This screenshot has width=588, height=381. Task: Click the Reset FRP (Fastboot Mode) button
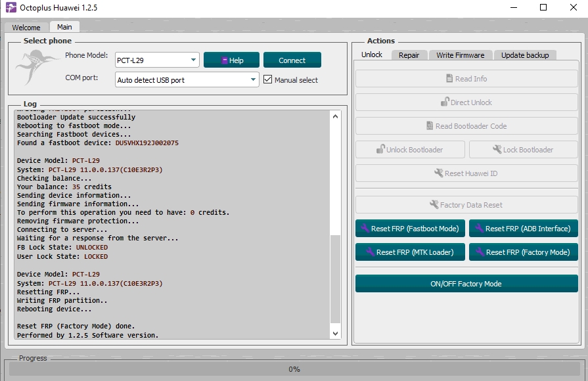410,229
